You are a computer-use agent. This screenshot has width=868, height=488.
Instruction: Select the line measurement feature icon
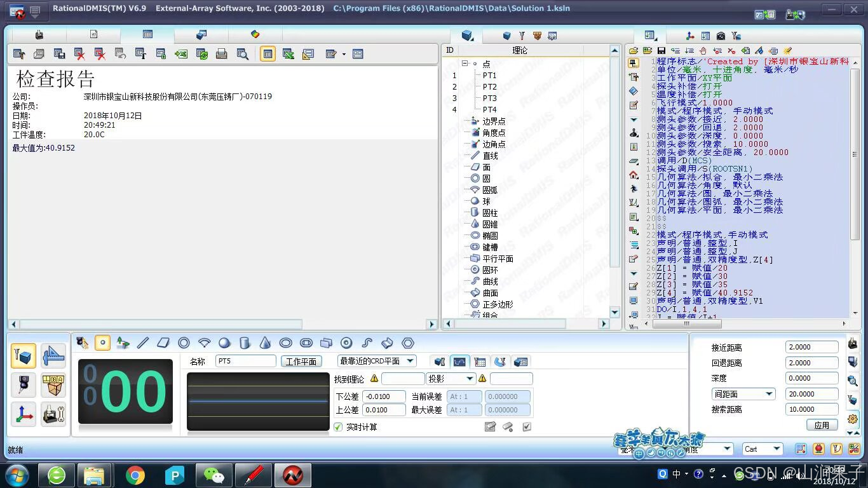(142, 342)
